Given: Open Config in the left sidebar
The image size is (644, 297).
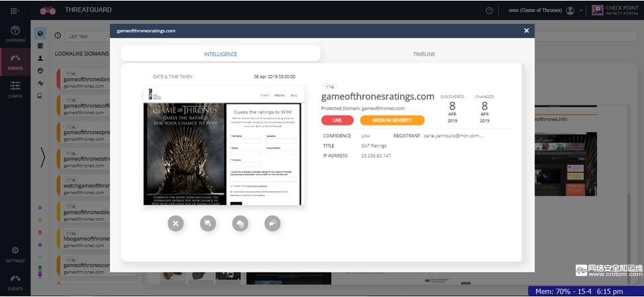Looking at the screenshot, I should 15,89.
